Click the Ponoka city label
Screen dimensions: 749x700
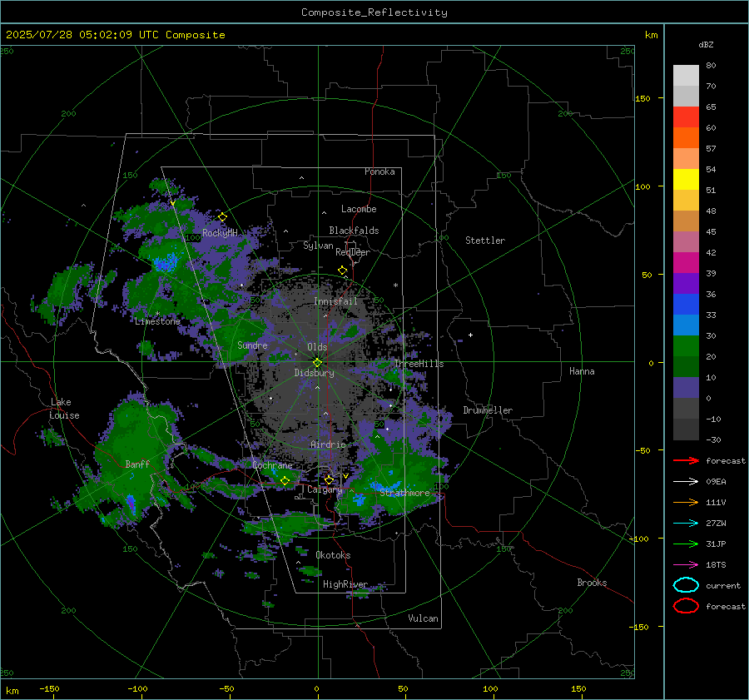[379, 171]
